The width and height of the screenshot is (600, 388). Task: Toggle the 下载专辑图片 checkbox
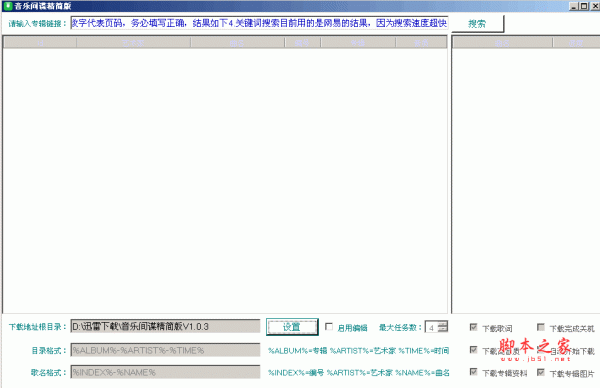[541, 372]
